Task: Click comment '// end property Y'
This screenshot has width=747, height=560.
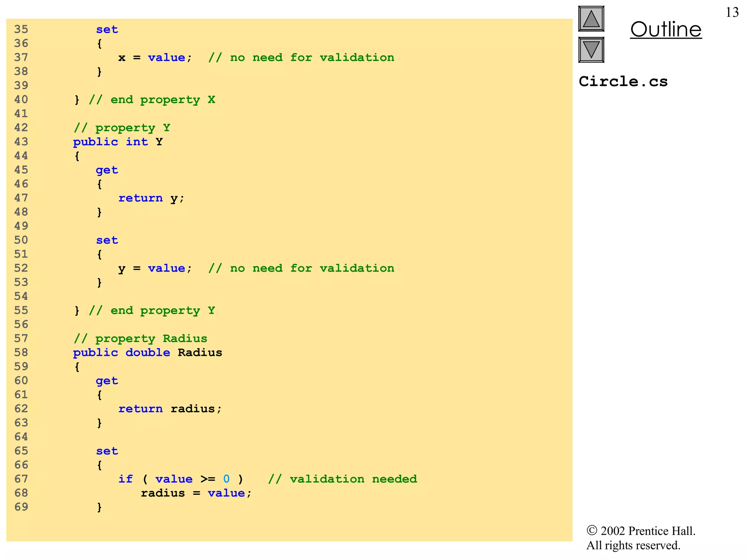Action: pyautogui.click(x=152, y=311)
